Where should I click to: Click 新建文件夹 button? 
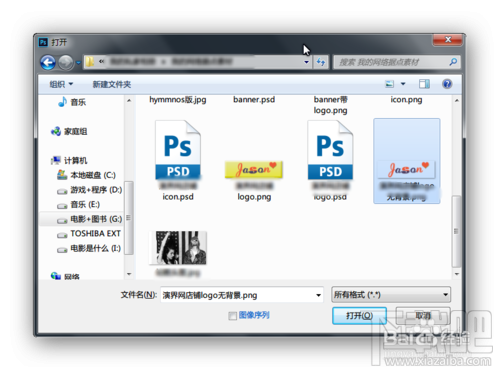point(112,84)
